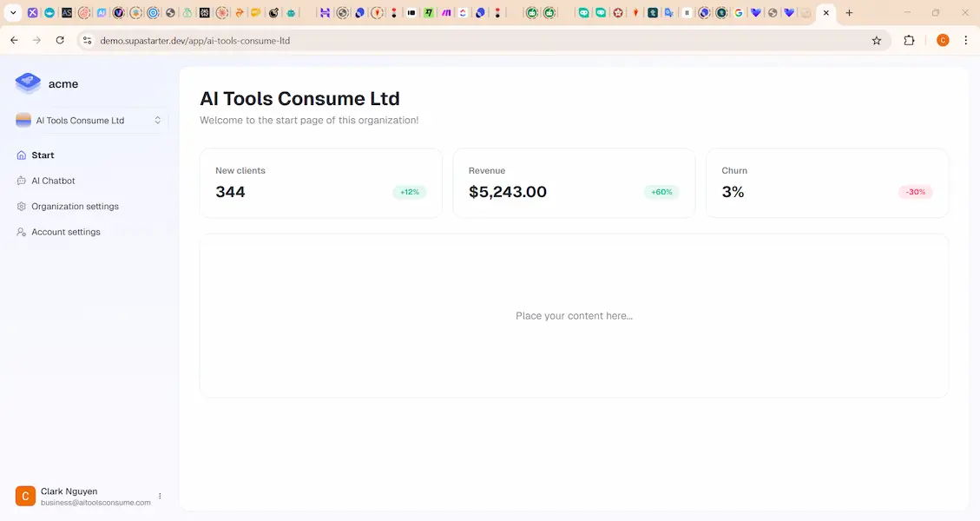This screenshot has width=980, height=521.
Task: Reload the page
Action: (x=60, y=41)
